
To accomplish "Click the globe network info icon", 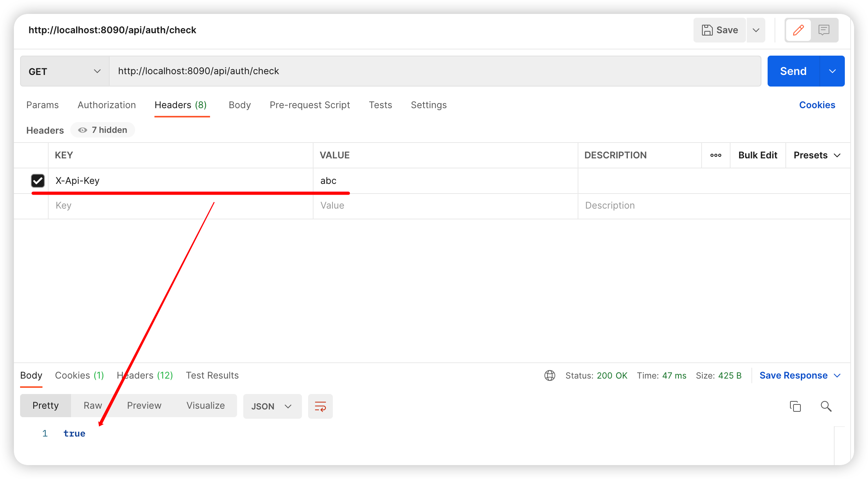I will (549, 375).
